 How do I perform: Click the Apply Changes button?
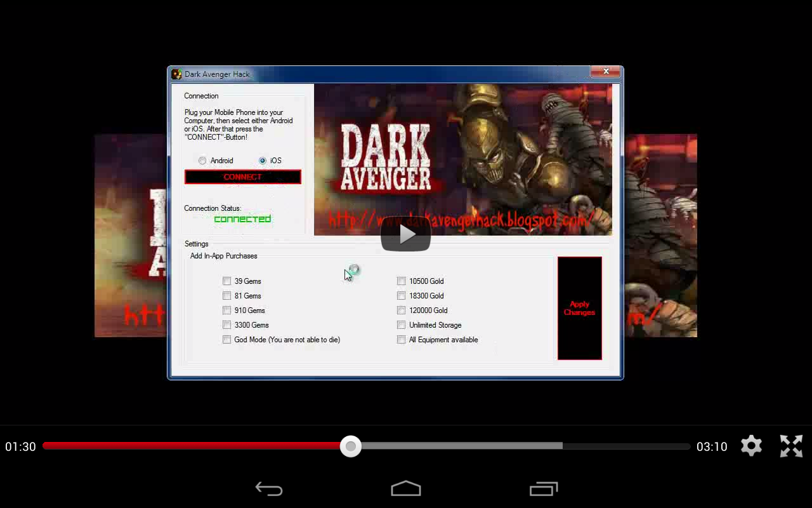(x=580, y=308)
